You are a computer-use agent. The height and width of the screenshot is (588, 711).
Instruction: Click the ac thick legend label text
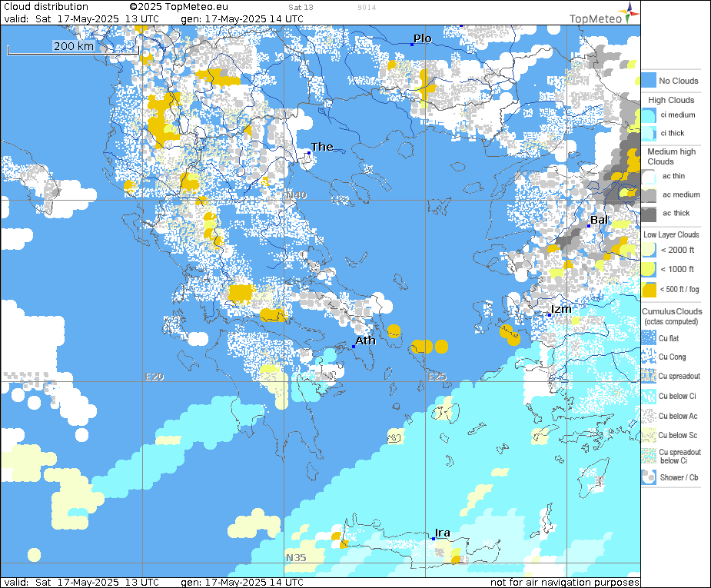[x=676, y=213]
